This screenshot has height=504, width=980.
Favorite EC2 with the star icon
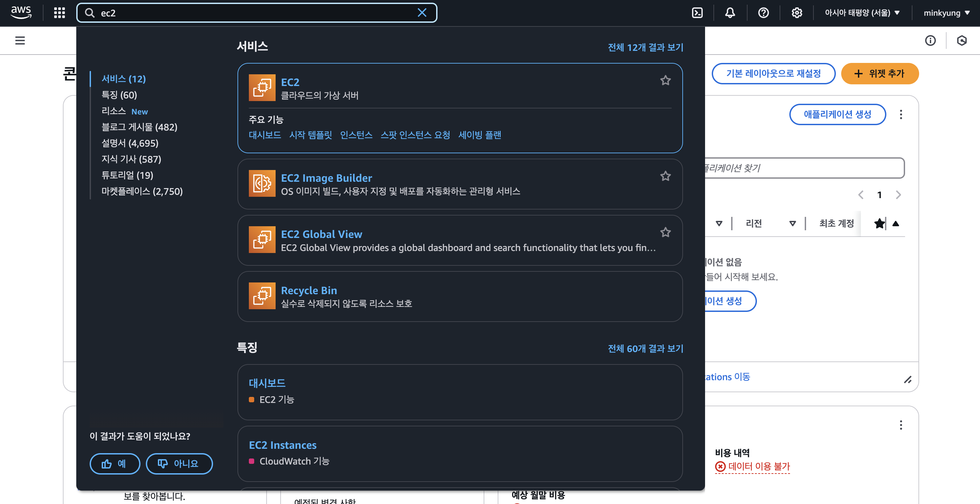(x=665, y=80)
